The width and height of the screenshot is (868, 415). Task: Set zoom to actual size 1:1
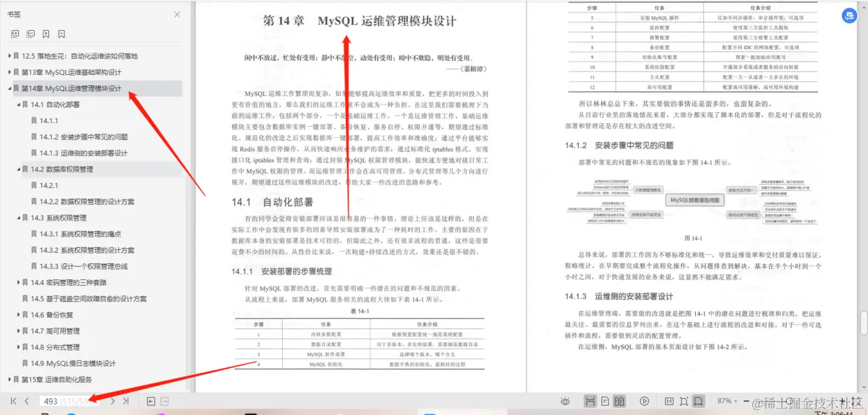pyautogui.click(x=668, y=401)
